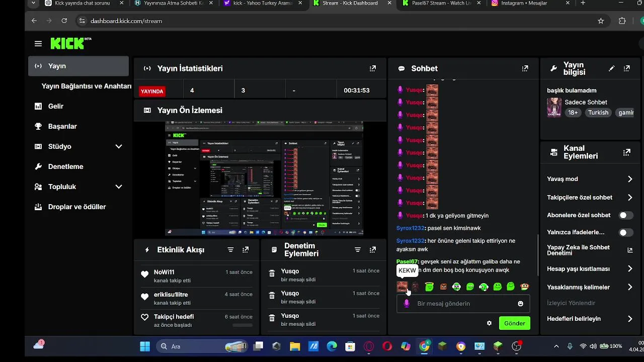Switch to Instagram Mesajlar browser tab
The height and width of the screenshot is (362, 644).
coord(530,4)
